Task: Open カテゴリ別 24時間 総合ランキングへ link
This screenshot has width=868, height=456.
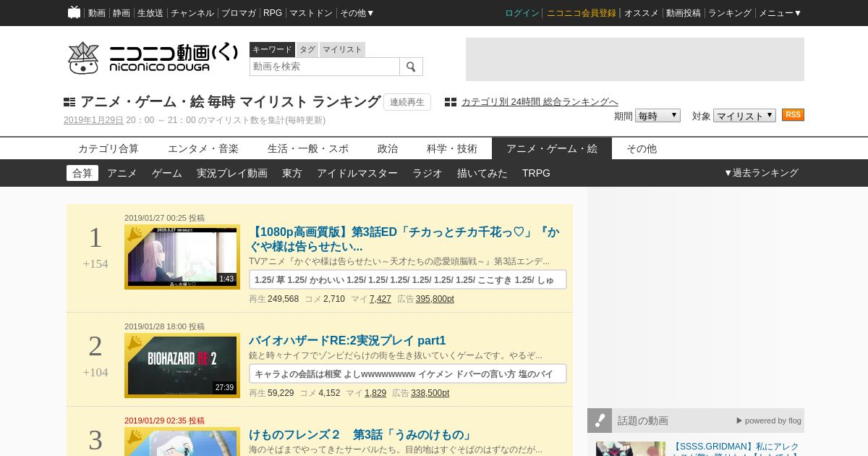Action: coord(540,102)
